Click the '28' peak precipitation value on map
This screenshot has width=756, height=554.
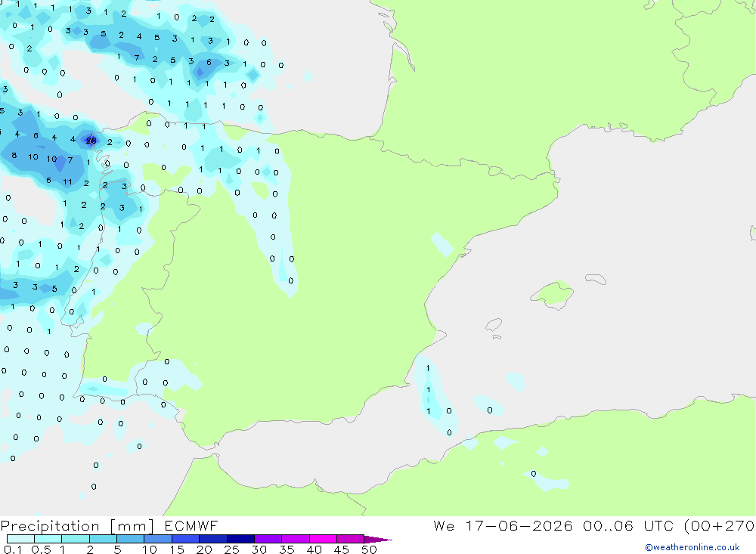(x=91, y=141)
